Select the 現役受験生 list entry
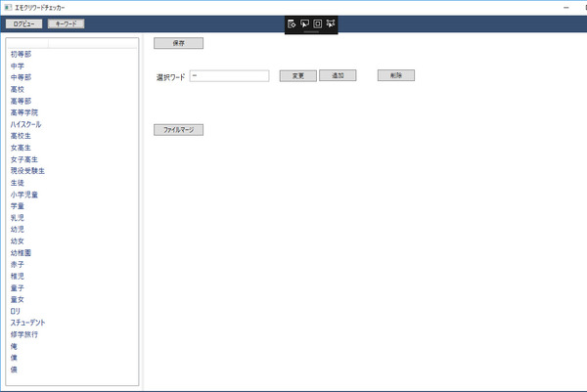 coord(27,171)
